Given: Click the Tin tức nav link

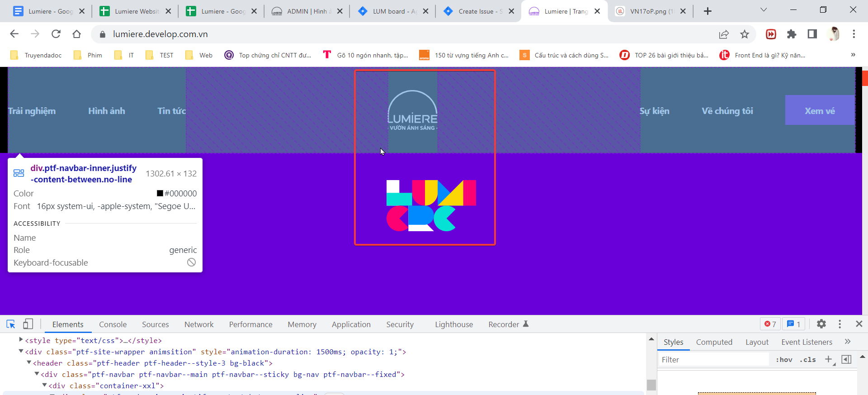Looking at the screenshot, I should click(x=171, y=111).
